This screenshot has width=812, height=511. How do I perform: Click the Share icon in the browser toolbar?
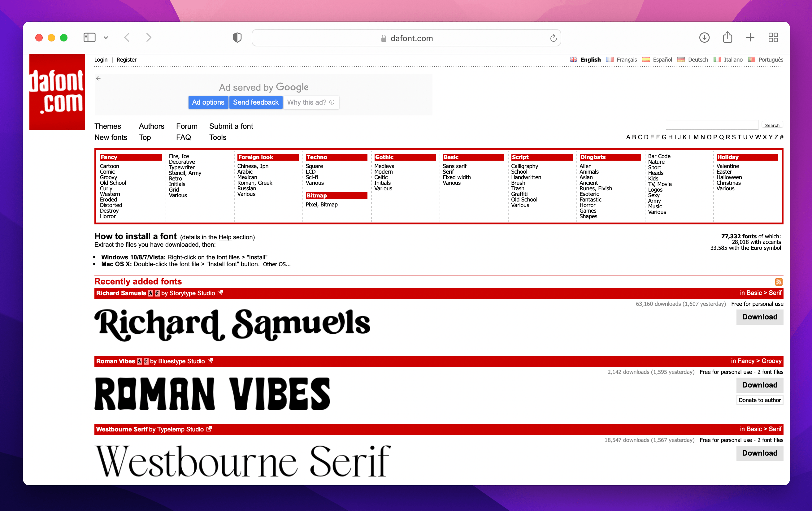click(728, 37)
